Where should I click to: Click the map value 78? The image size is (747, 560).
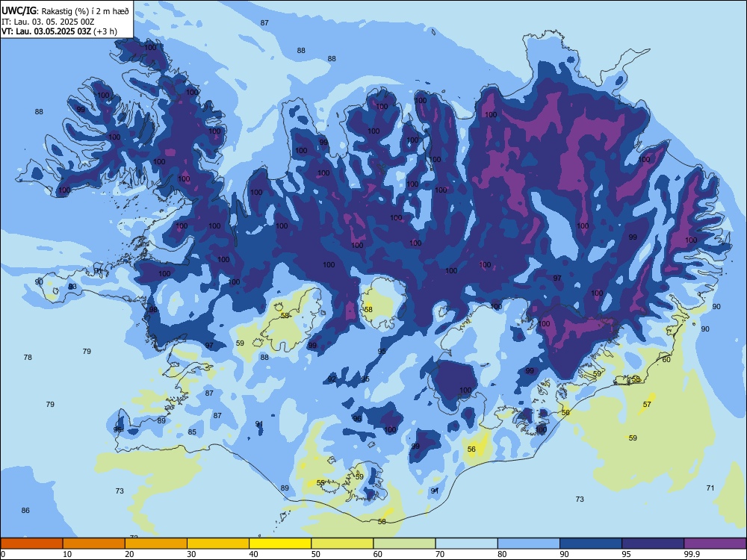click(x=28, y=357)
